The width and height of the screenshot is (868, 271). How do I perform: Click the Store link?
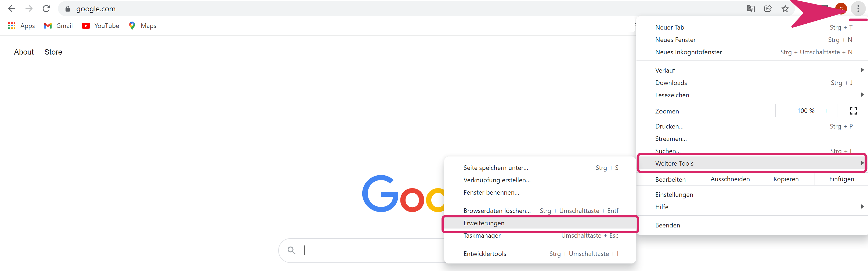53,52
